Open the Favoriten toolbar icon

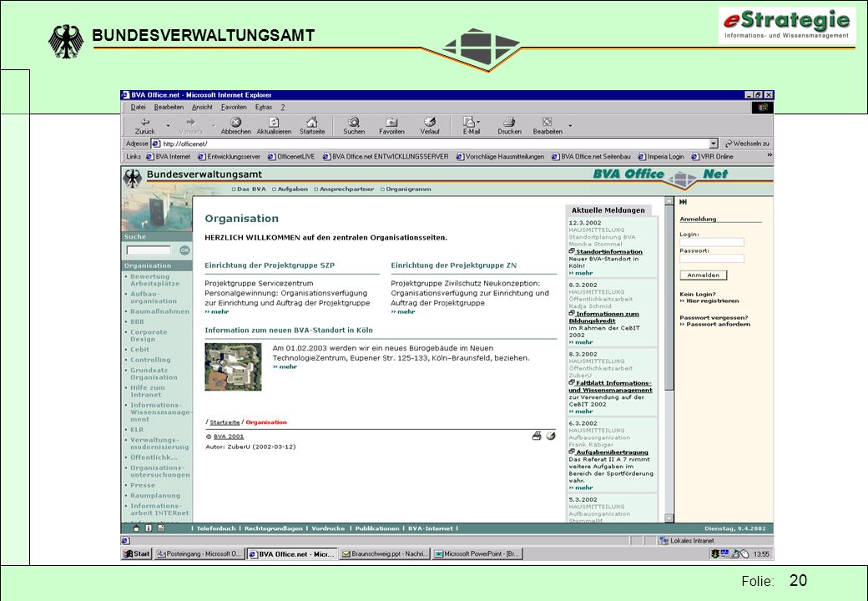tap(391, 126)
